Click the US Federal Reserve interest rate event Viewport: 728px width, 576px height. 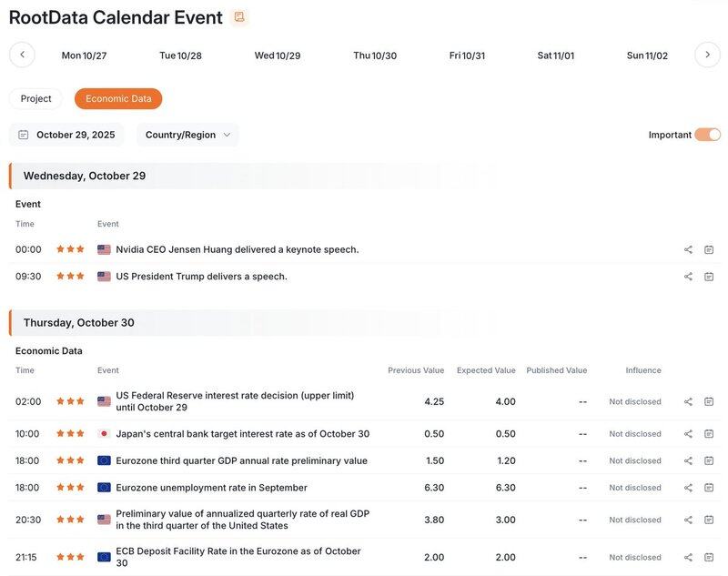pos(235,401)
